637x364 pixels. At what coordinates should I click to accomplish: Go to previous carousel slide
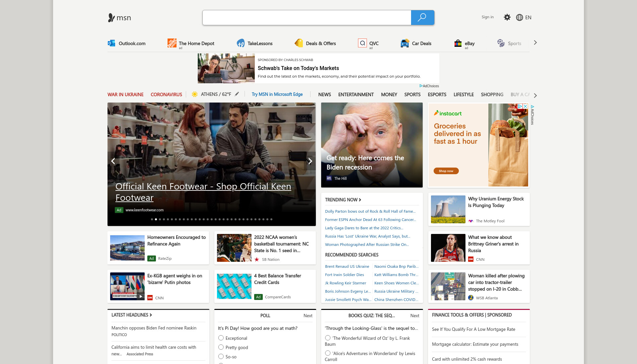click(113, 161)
